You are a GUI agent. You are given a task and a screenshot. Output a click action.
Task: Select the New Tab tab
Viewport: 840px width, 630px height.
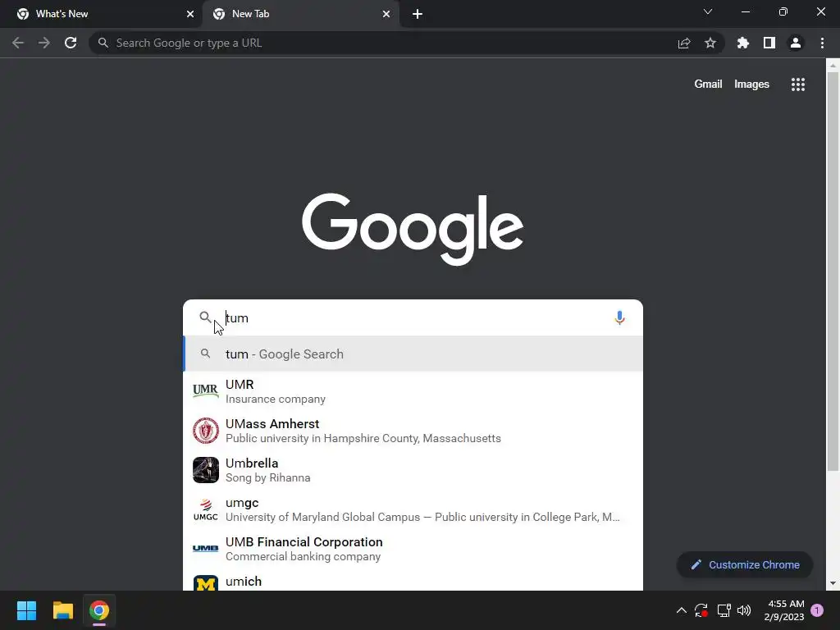pos(300,14)
